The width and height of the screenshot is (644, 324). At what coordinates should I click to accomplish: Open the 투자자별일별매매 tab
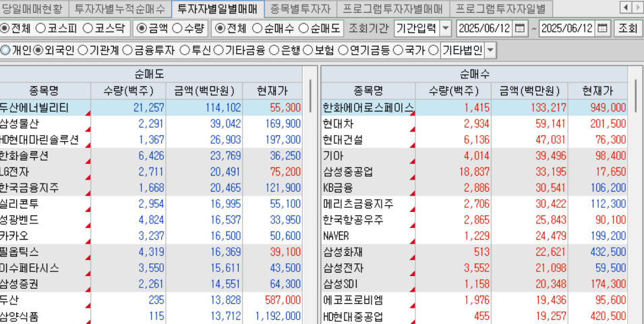click(218, 7)
